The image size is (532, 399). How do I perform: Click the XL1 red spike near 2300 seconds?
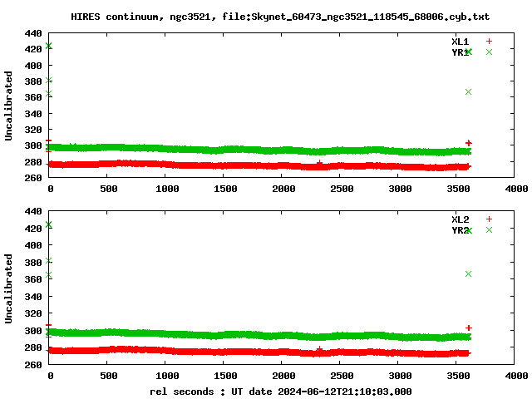319,163
